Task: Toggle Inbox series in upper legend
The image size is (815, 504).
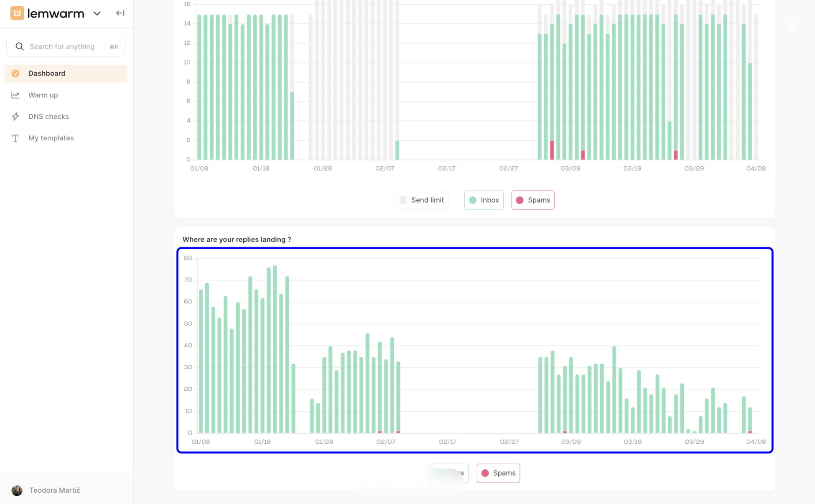Action: 484,200
